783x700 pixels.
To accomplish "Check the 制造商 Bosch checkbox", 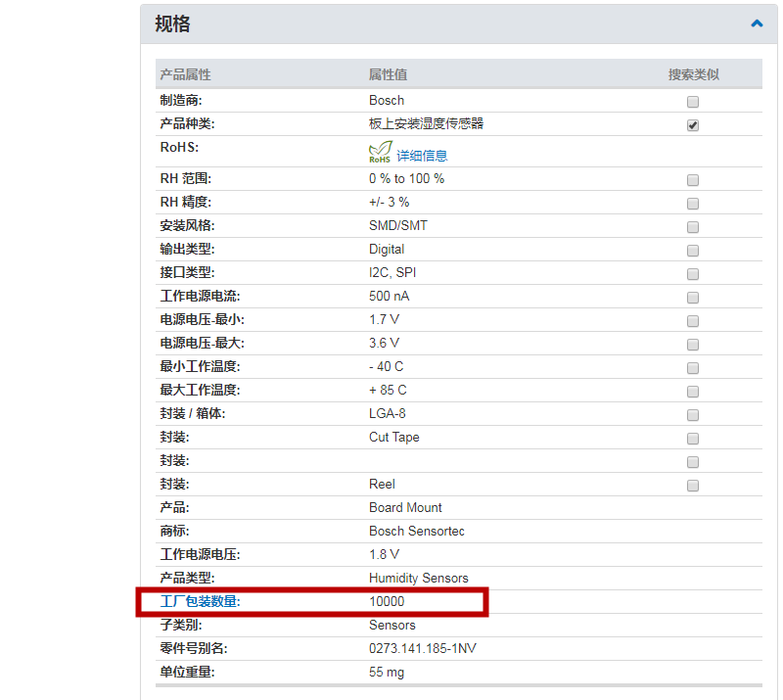I will (693, 102).
